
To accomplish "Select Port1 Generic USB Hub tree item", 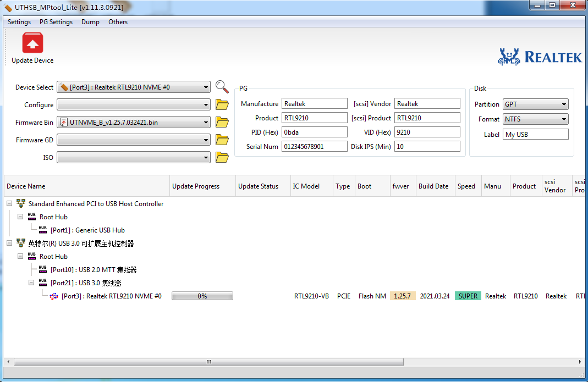I will [x=87, y=230].
